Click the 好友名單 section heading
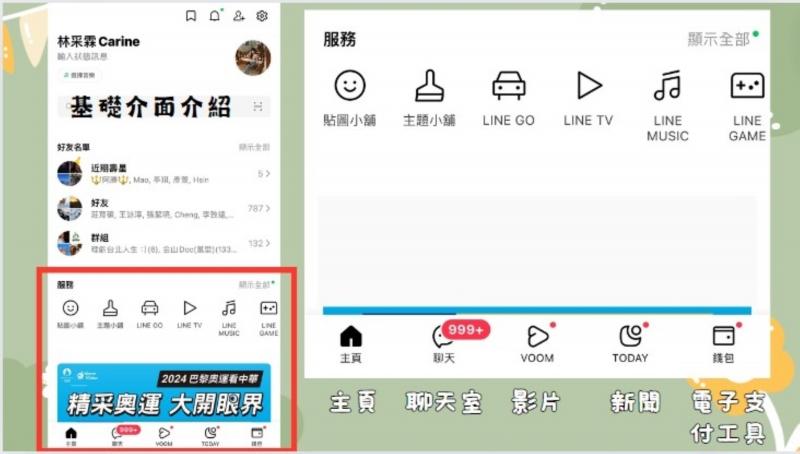Viewport: 800px width, 454px height. (x=73, y=147)
